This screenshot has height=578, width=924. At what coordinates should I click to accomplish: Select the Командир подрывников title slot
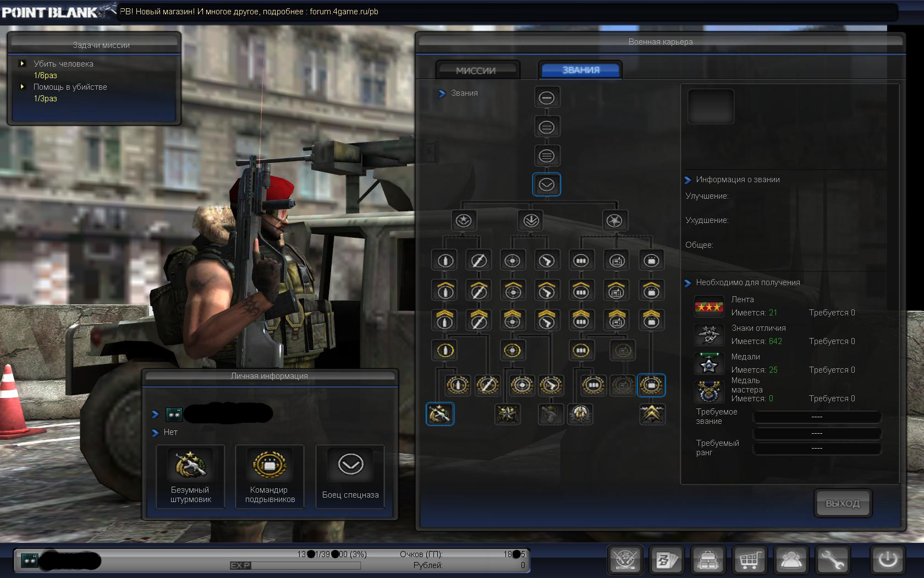coord(269,476)
